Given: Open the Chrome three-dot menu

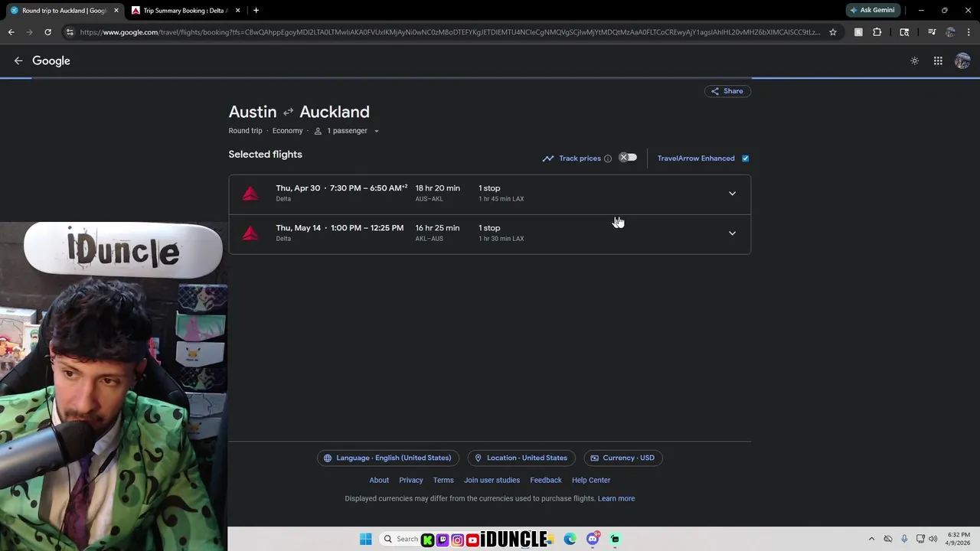Looking at the screenshot, I should pos(969,32).
